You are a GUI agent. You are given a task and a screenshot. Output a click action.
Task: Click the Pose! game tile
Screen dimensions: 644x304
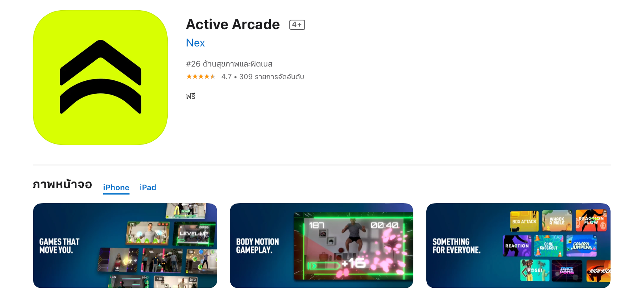click(x=535, y=270)
